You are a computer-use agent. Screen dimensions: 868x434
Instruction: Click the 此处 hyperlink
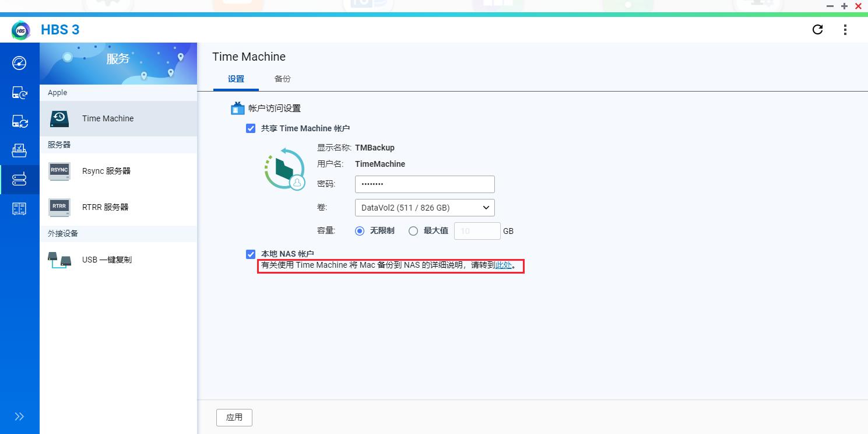tap(503, 265)
